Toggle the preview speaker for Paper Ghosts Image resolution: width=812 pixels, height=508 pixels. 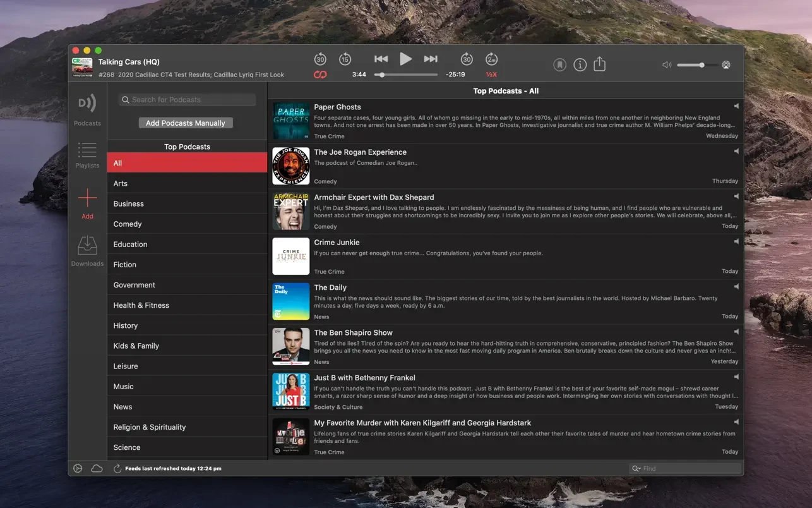click(736, 106)
